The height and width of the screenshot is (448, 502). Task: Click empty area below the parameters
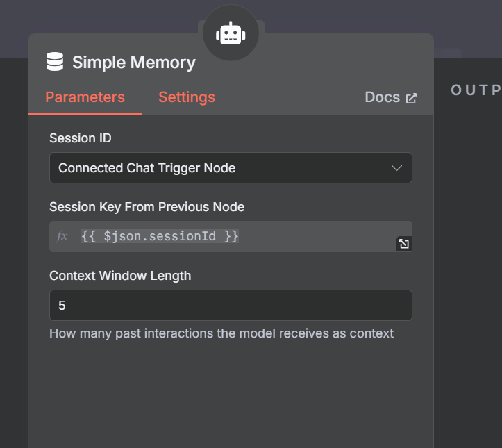[230, 396]
